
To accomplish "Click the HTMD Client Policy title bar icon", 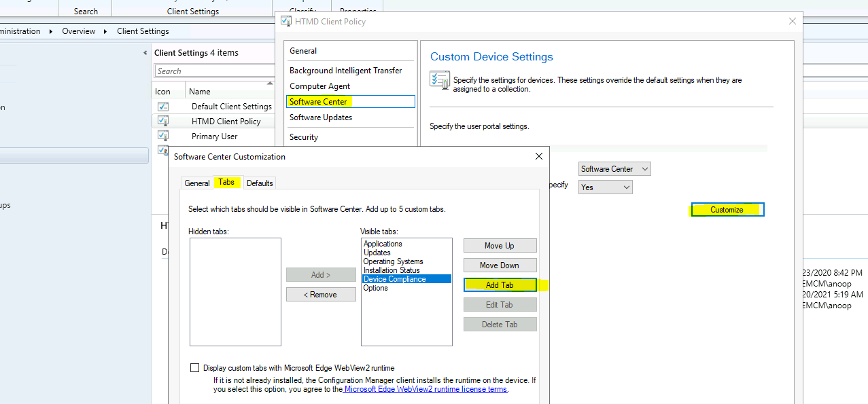I will (x=286, y=21).
